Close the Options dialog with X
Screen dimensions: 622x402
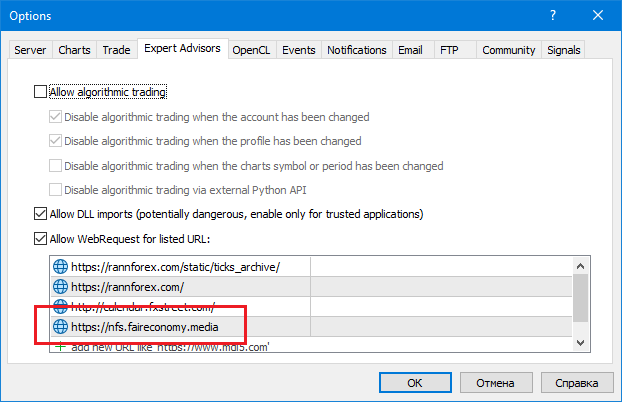[598, 15]
